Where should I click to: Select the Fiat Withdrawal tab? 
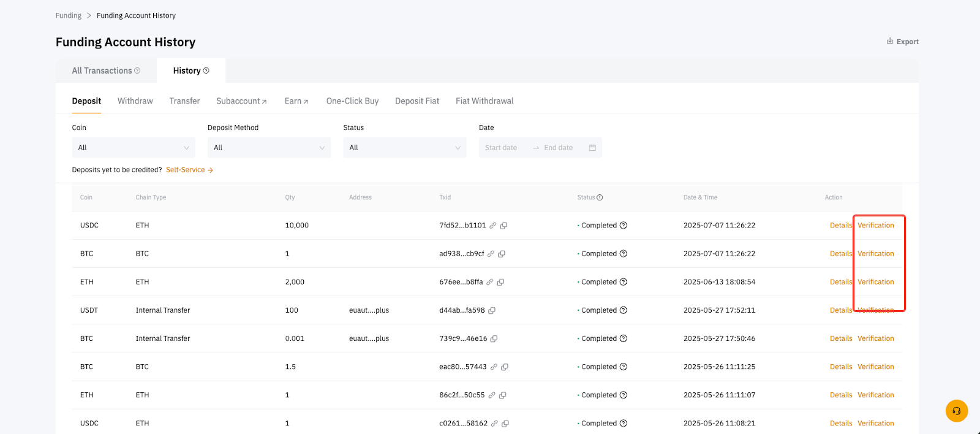coord(484,101)
